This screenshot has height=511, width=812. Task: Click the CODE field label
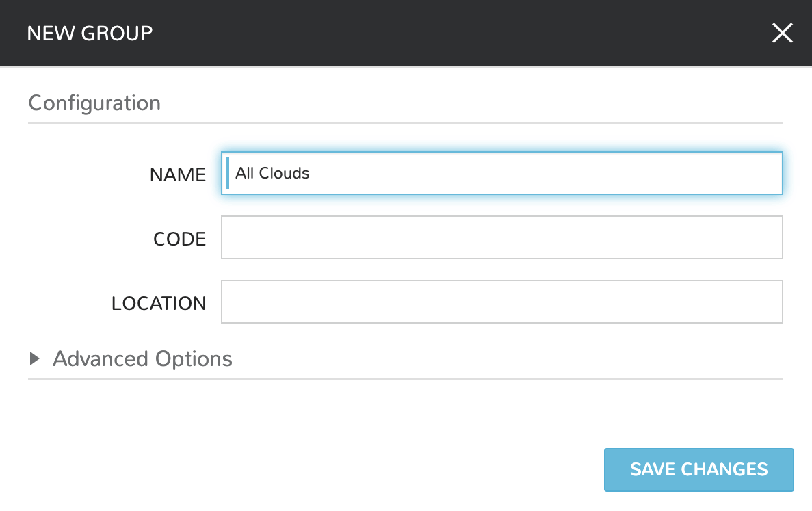[179, 239]
